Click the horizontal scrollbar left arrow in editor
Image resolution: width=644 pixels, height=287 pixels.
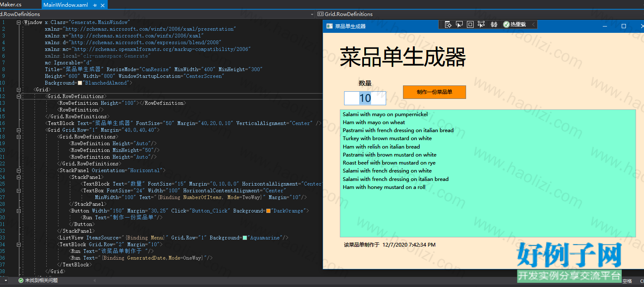click(x=95, y=280)
